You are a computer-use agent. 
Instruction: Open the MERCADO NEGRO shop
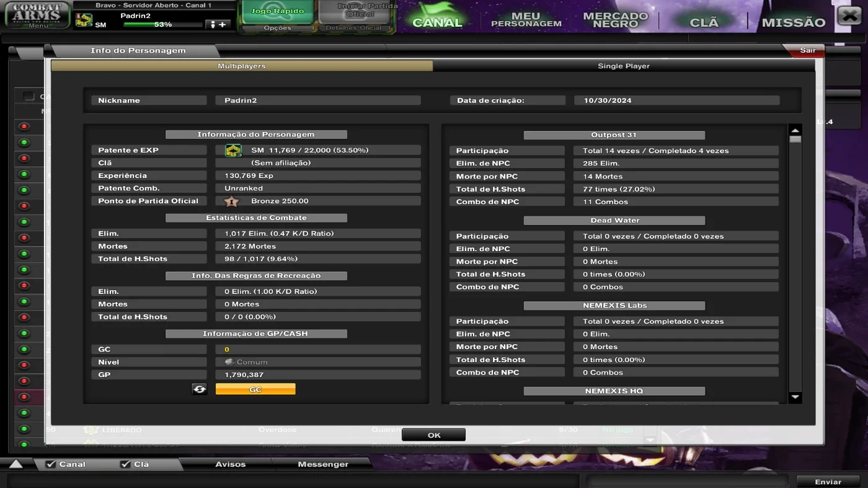[x=615, y=20]
